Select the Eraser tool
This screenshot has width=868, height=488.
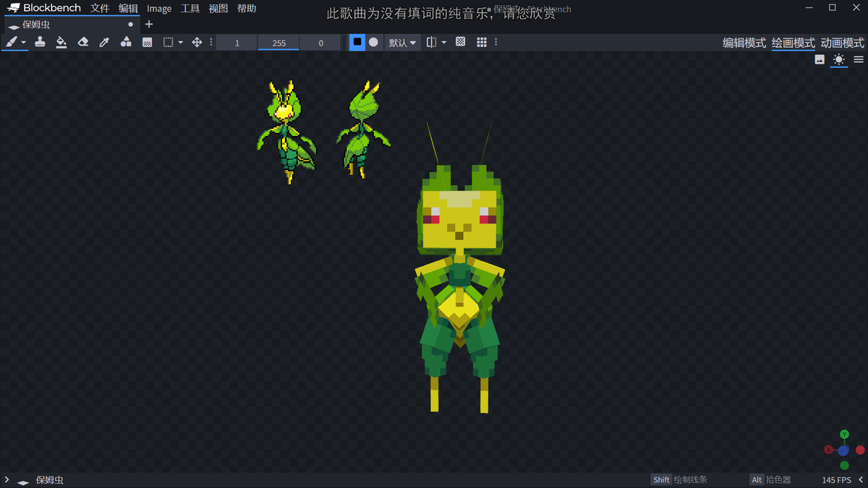click(82, 42)
